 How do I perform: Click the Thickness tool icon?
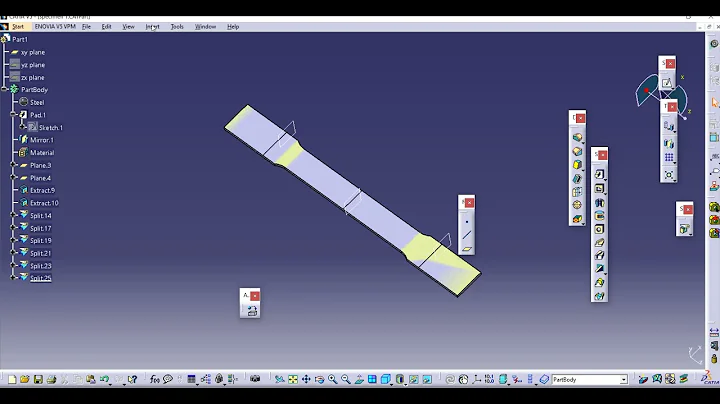(577, 192)
